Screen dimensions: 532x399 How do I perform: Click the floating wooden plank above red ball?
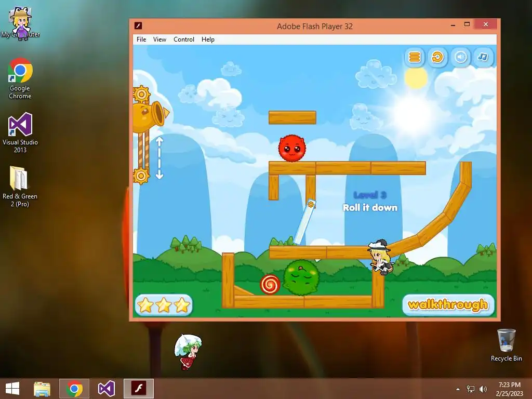click(x=292, y=117)
